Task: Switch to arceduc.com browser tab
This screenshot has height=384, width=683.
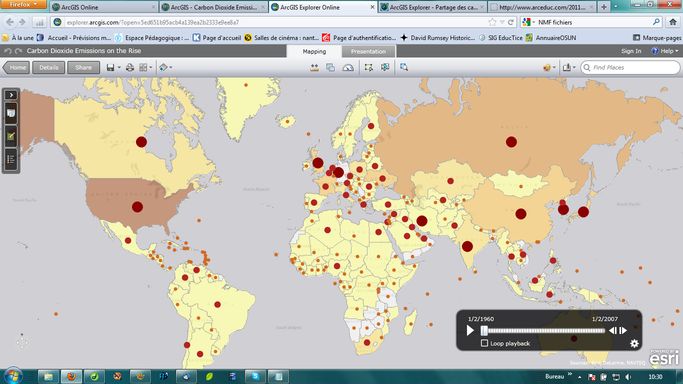Action: click(x=542, y=7)
